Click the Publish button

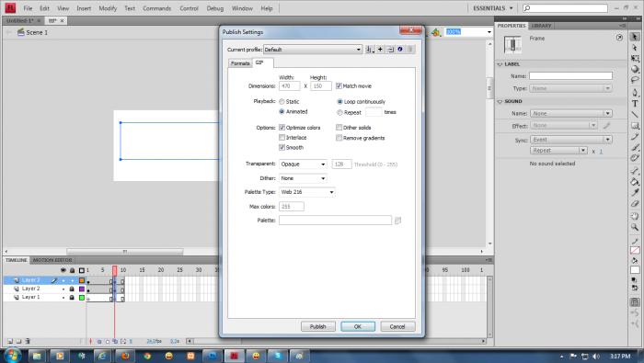318,326
